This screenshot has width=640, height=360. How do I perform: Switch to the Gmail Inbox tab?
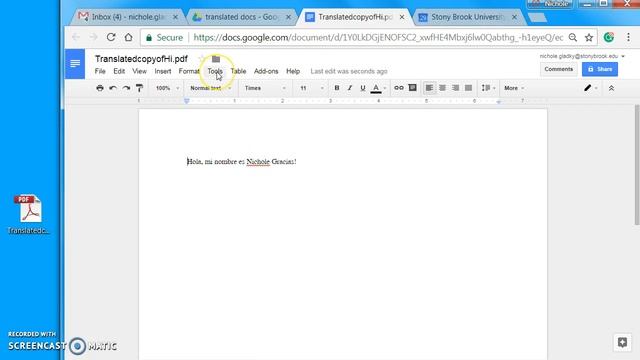coord(128,17)
